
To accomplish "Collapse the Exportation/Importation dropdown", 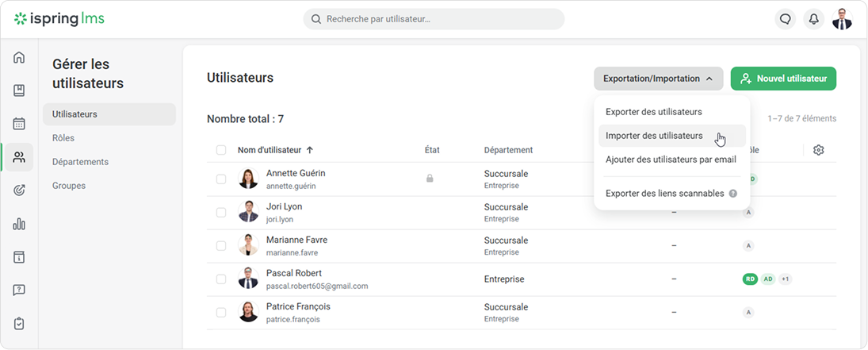I will 658,79.
